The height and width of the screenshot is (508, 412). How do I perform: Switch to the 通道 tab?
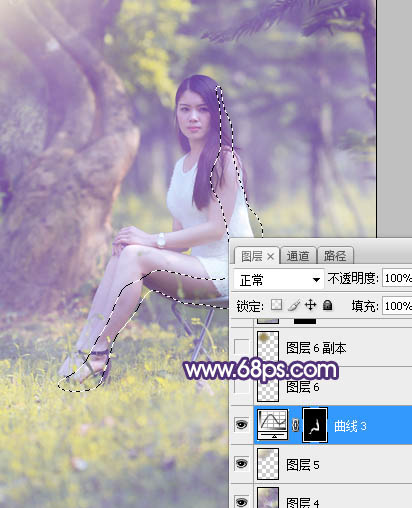pos(298,256)
